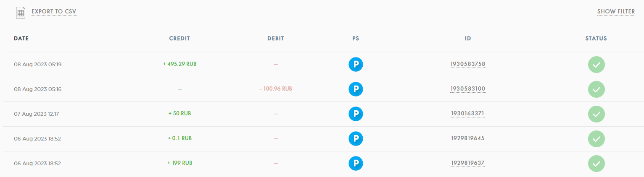This screenshot has height=177, width=644.
Task: Click payment system icon for +0.1 RUB
Action: point(356,138)
